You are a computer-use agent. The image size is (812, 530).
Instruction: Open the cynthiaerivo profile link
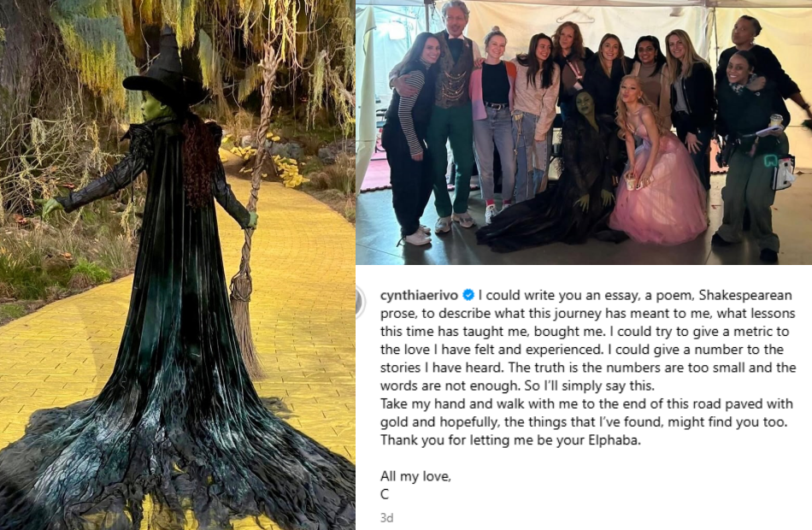419,295
